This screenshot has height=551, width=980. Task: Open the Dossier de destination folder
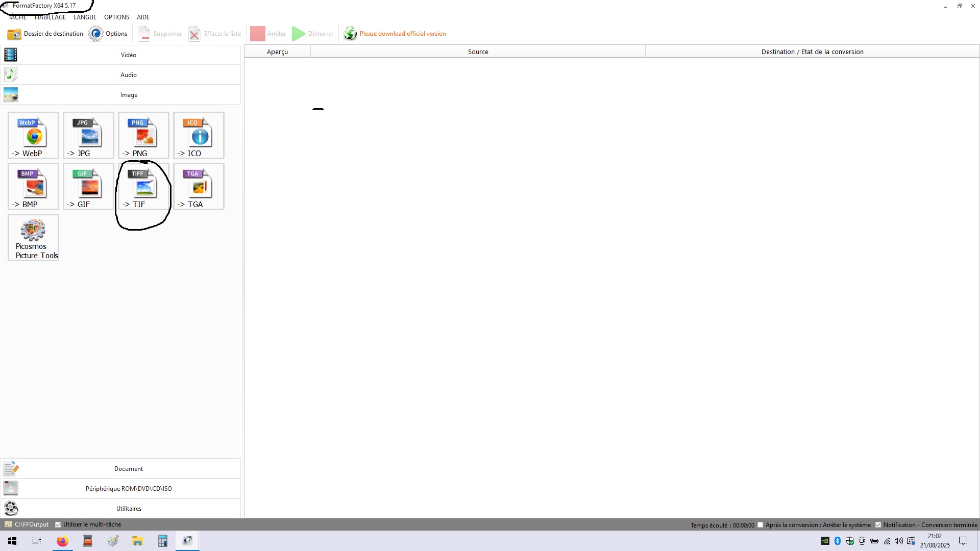(45, 34)
